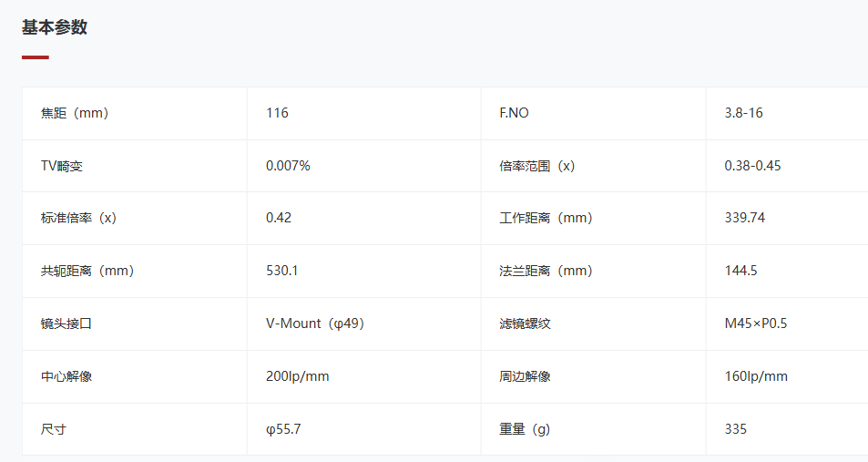Click the 标准倍率（x）label
Image resolution: width=868 pixels, height=462 pixels.
click(78, 218)
